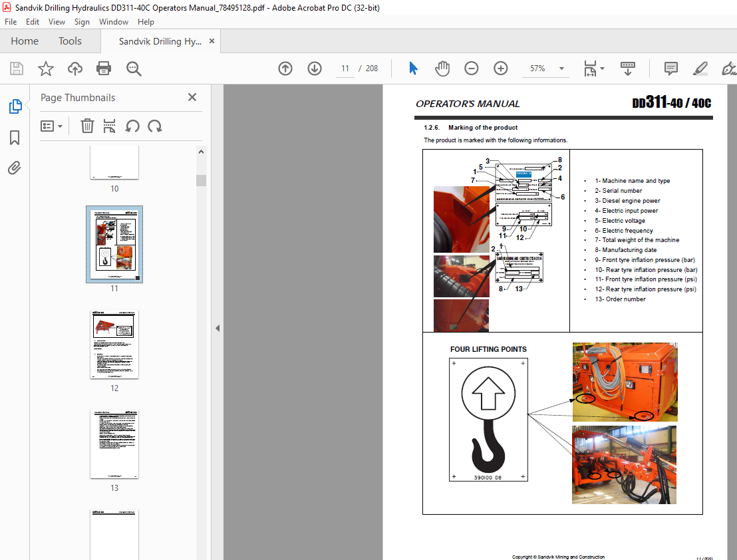Screen dimensions: 737x560
Task: Delete selected pages with trash icon
Action: click(x=87, y=126)
